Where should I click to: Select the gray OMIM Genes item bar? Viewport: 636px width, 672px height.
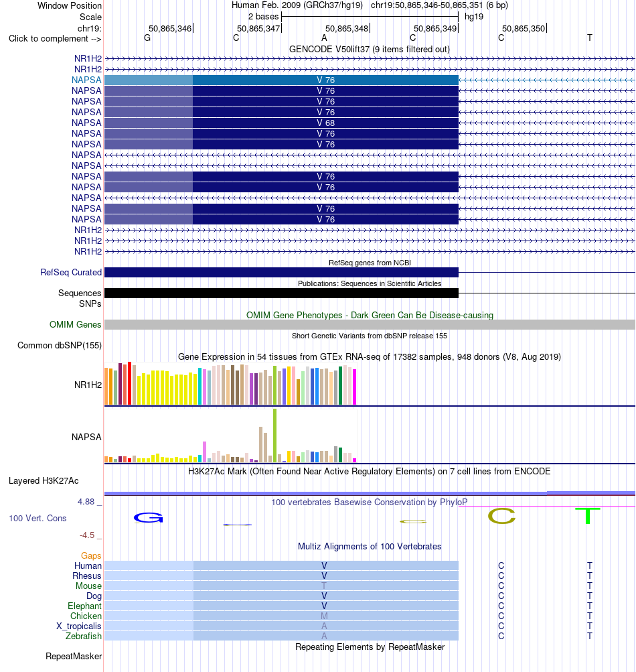370,324
